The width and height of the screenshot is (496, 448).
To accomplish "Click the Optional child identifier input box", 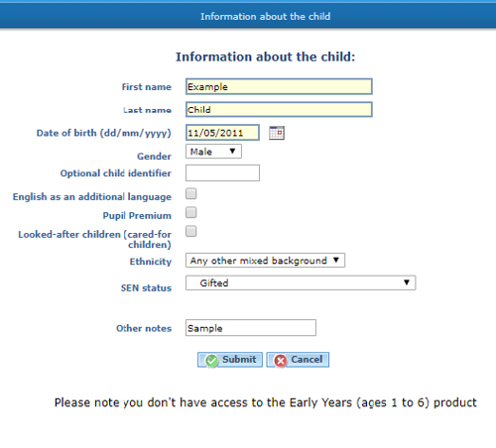I will 222,172.
